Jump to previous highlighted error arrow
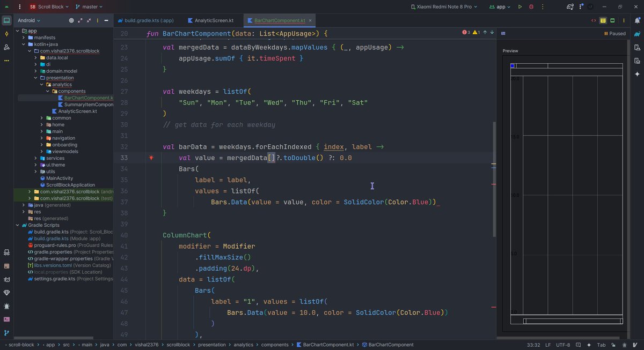 point(485,32)
